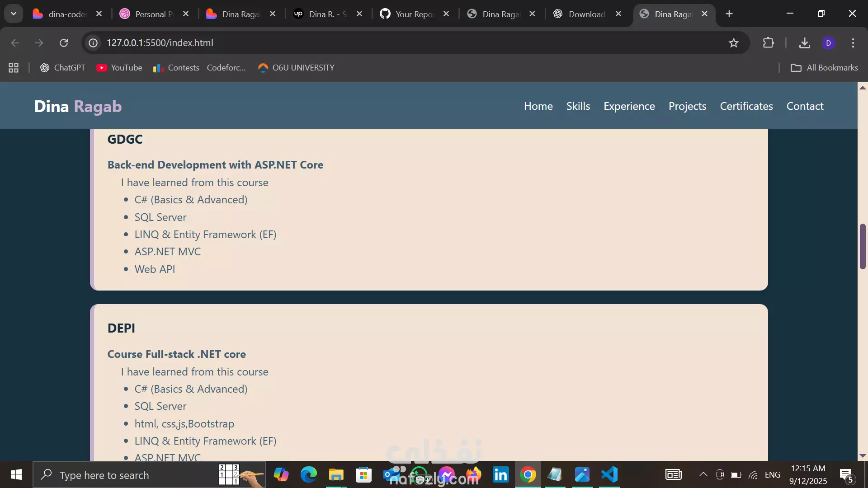This screenshot has width=868, height=488.
Task: Bookmark this page with star icon
Action: (x=733, y=43)
